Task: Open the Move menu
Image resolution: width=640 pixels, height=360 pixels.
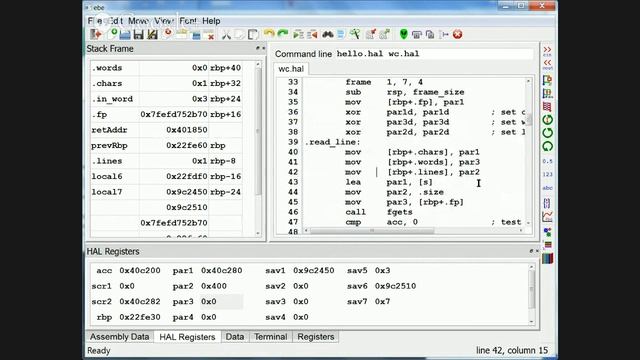Action: tap(138, 21)
